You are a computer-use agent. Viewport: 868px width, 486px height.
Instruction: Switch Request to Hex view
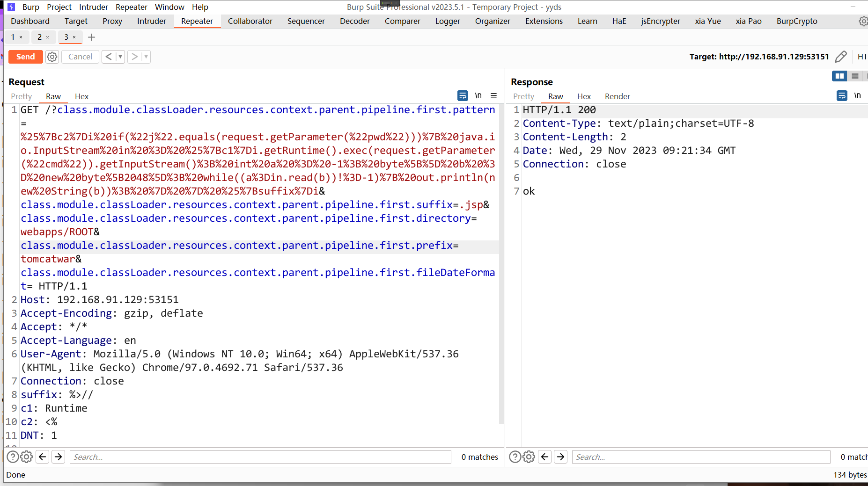point(81,96)
